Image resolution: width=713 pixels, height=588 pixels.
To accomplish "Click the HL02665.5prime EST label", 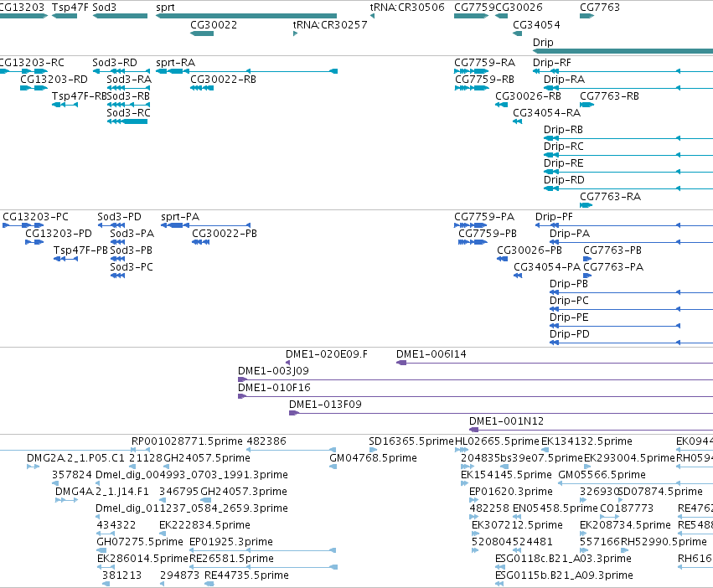I will click(497, 441).
